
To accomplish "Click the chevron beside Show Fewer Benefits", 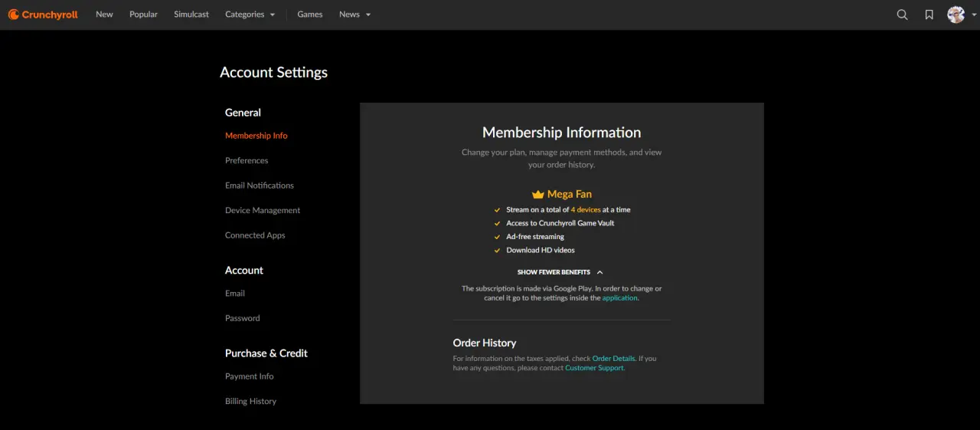I will pos(599,272).
